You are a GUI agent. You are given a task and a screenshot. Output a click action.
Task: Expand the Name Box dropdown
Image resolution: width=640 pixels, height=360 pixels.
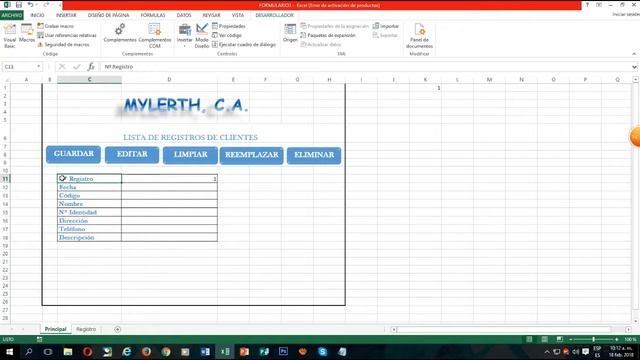click(38, 67)
